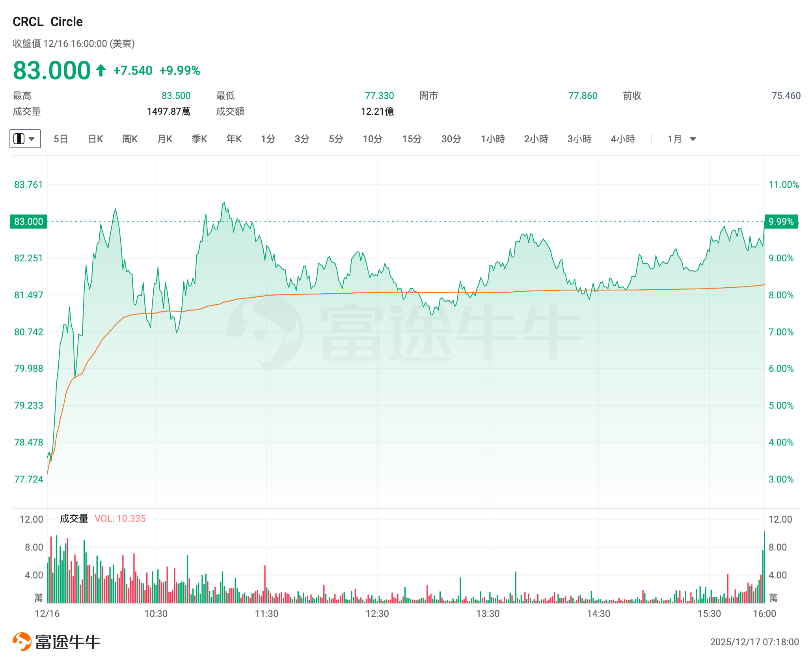Click the Futu bull logo at bottom
This screenshot has height=663, width=812.
pos(22,641)
